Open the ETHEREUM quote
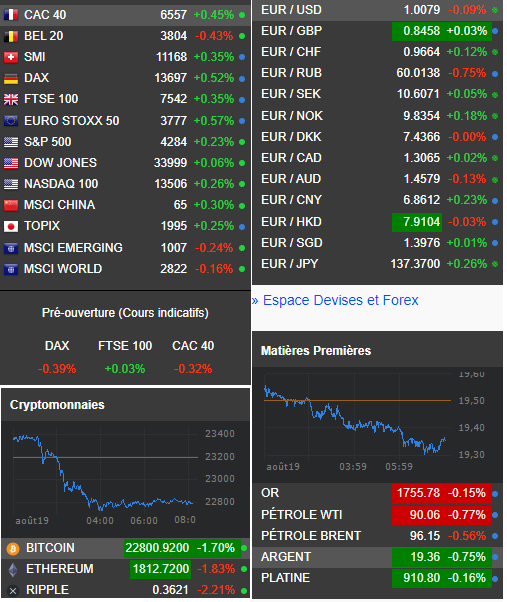This screenshot has width=507, height=602. pos(59,569)
